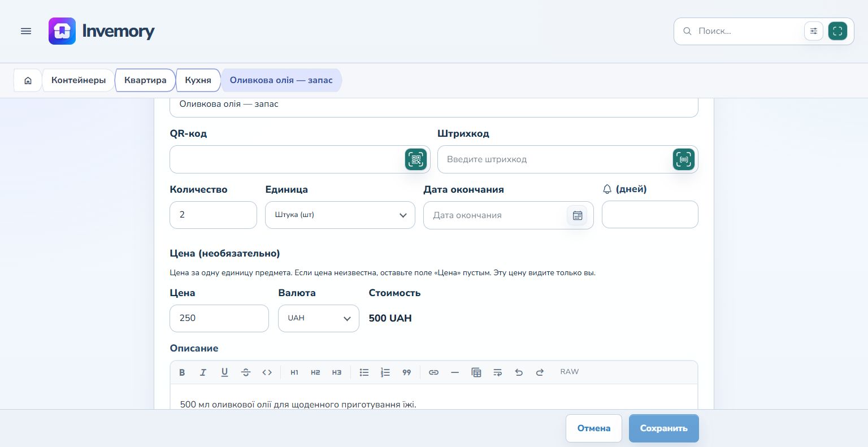The image size is (868, 447).
Task: Click the Invemory logo icon
Action: (x=62, y=31)
